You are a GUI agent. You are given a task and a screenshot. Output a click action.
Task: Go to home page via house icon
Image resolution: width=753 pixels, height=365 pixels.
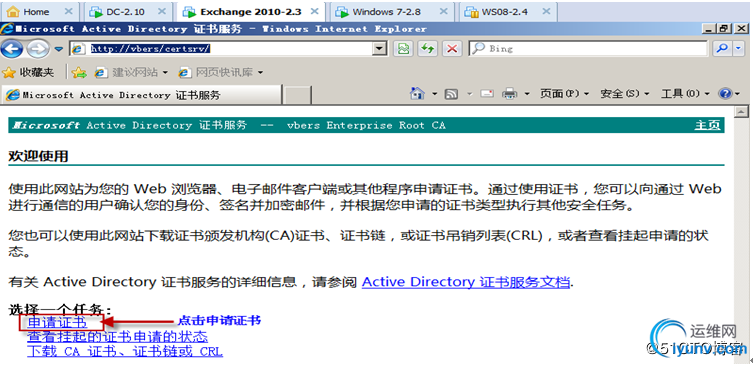point(418,93)
